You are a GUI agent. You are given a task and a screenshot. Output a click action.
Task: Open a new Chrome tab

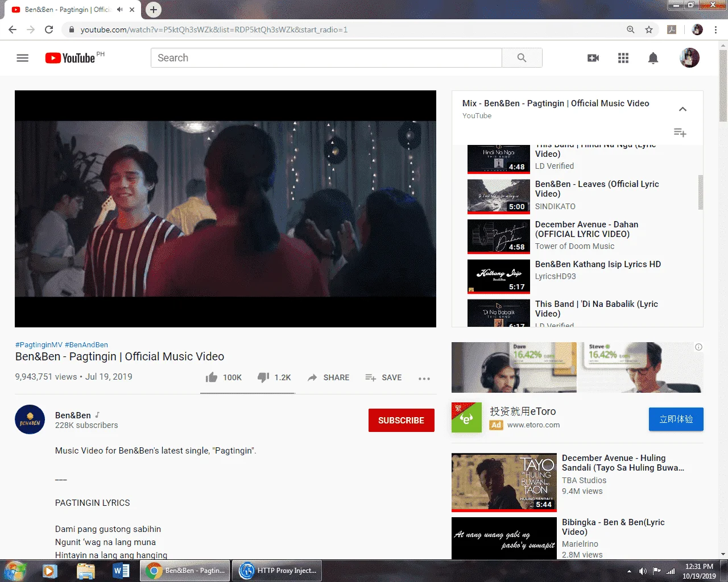pos(154,10)
